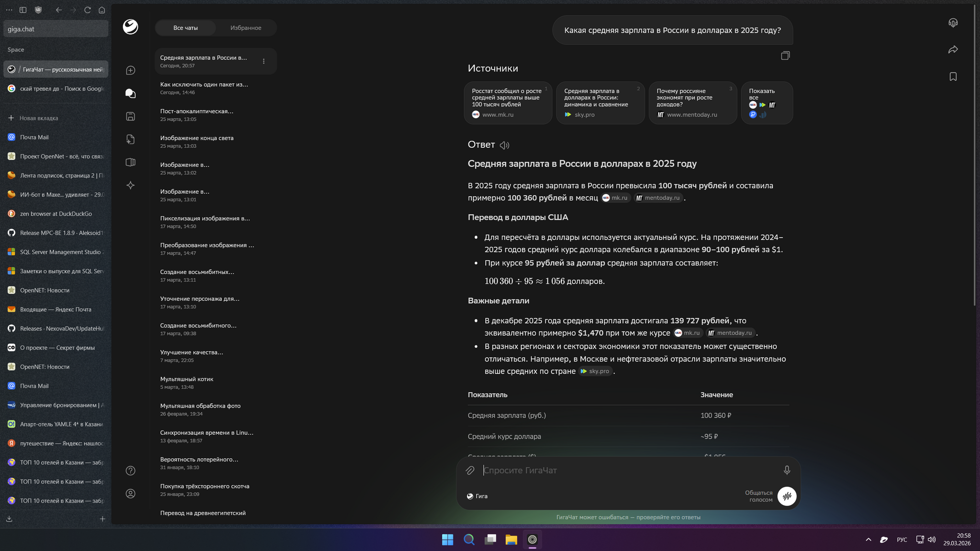Focus the 'Спросите ГигаЧат' input field

point(628,471)
